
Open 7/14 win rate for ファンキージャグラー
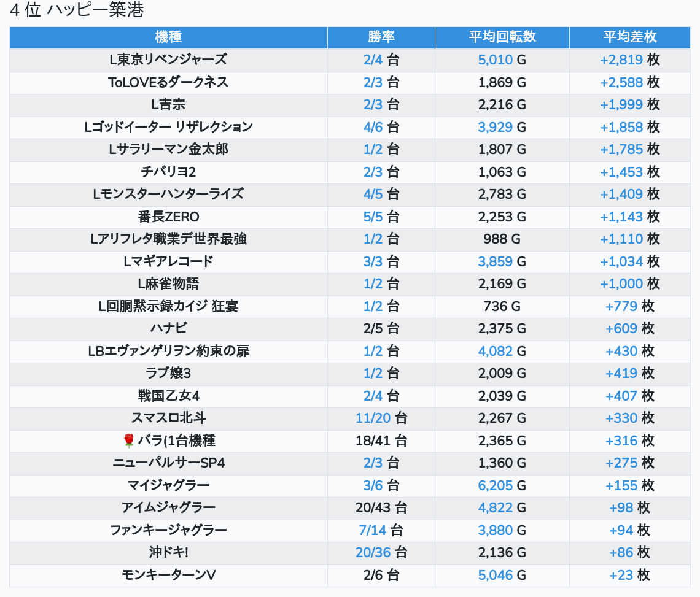tap(373, 530)
